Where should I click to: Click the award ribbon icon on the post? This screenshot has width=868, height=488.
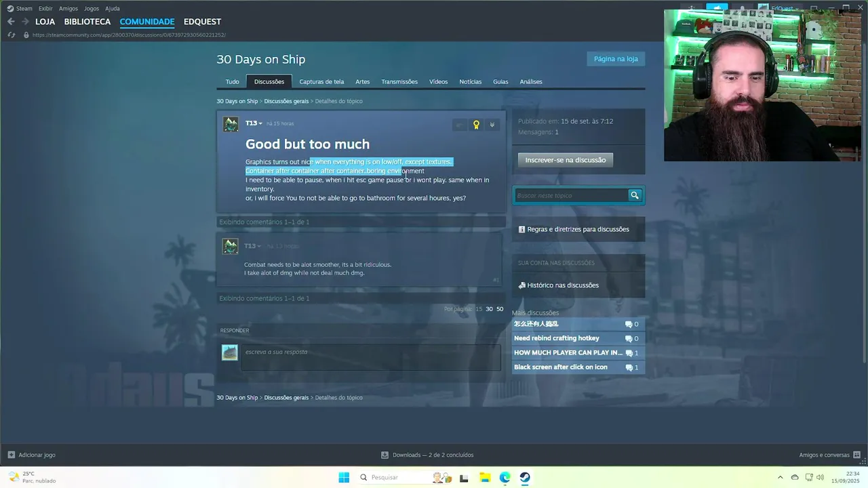tap(476, 125)
